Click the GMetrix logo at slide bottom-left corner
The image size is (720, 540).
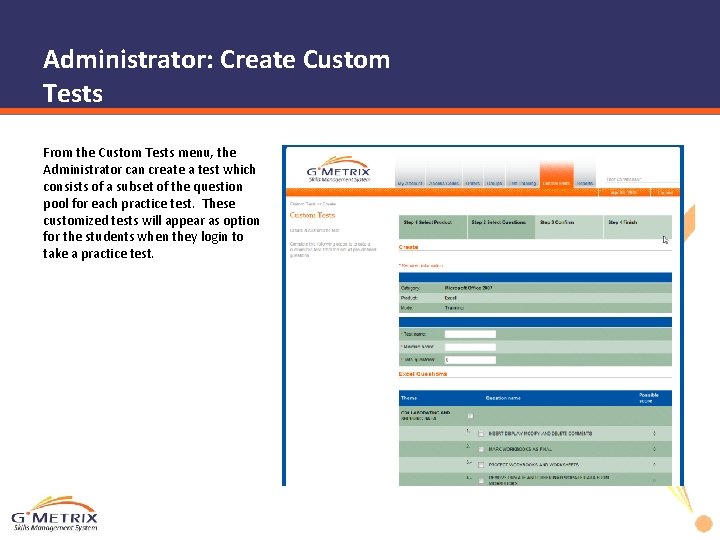coord(55,514)
